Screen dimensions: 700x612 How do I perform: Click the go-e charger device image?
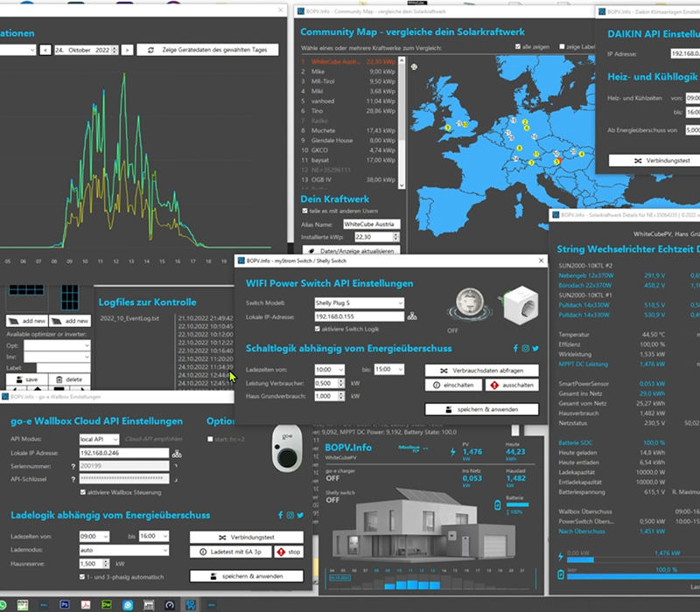287,449
